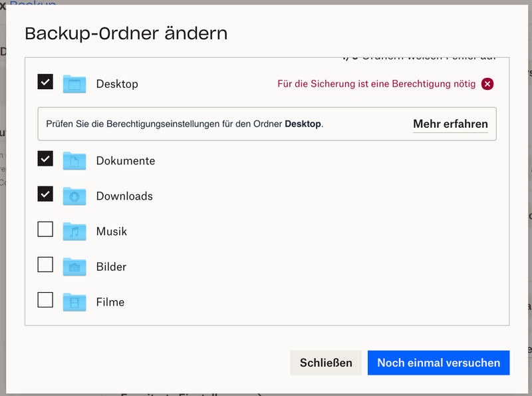Click Noch einmal versuchen to retry
Viewport: 532px width, 396px height.
pyautogui.click(x=438, y=363)
